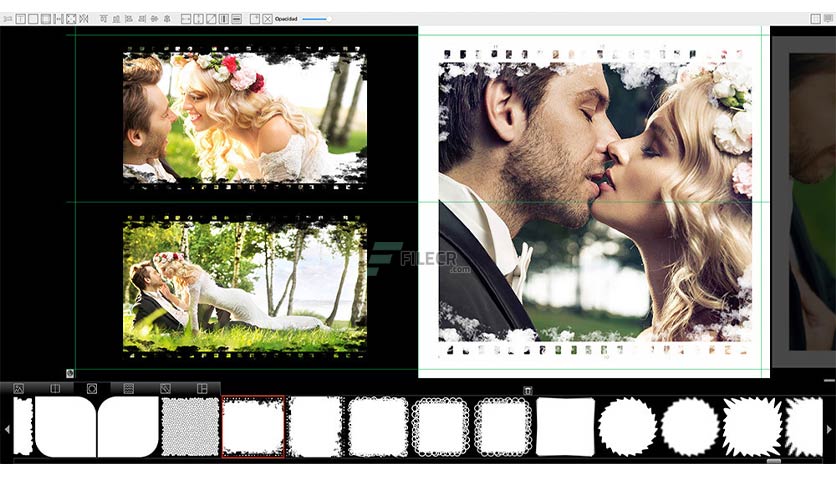
Task: Click the stretch horizontally icon in a box
Action: tap(186, 19)
